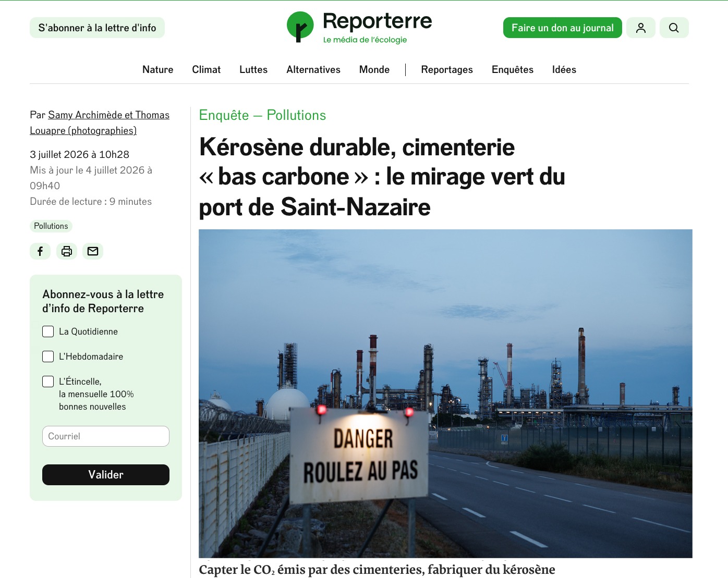
Task: Click Faire un don au journal
Action: [563, 28]
